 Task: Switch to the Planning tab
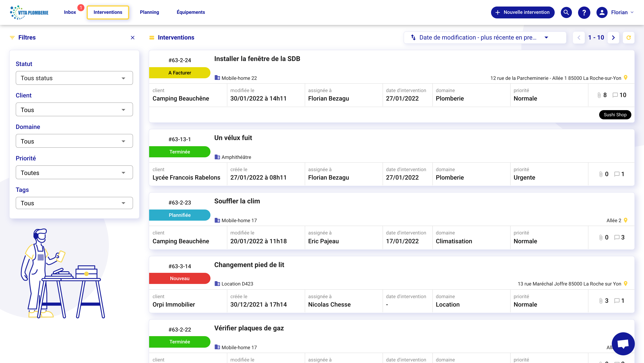(149, 12)
